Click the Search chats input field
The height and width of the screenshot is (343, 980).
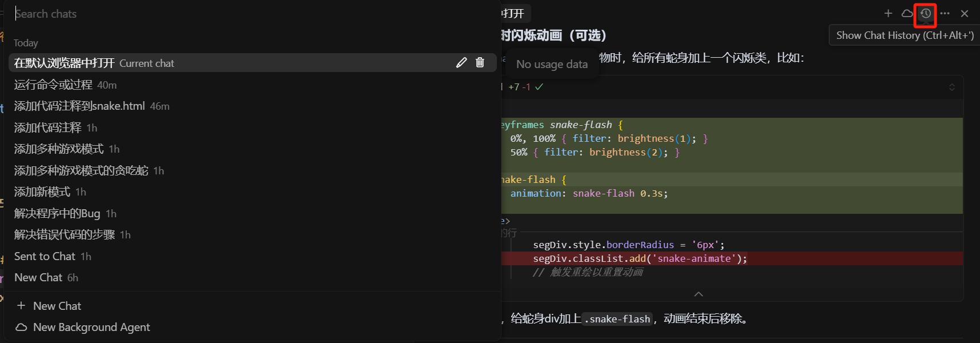coord(251,14)
